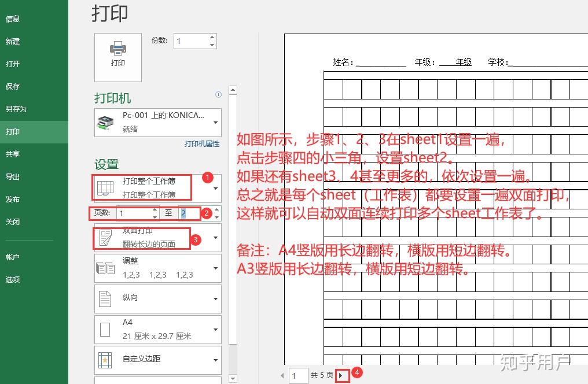Click the large 打印 print button
The height and width of the screenshot is (384, 588).
point(117,57)
